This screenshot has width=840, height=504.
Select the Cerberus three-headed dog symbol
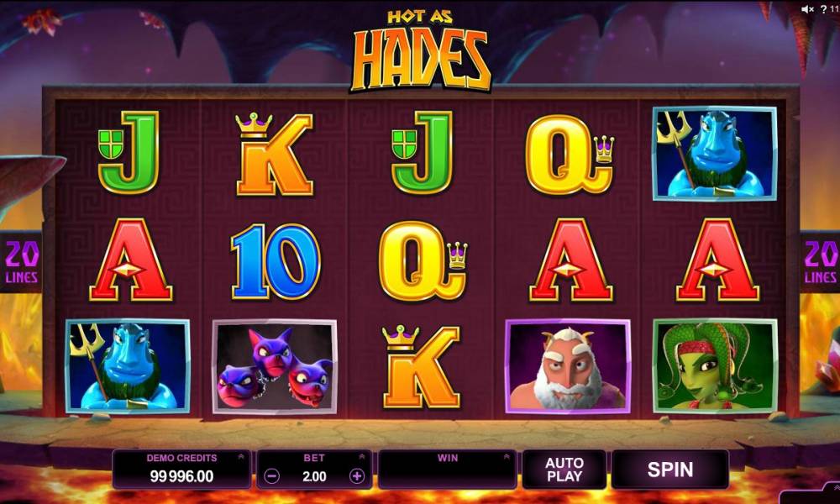(275, 367)
